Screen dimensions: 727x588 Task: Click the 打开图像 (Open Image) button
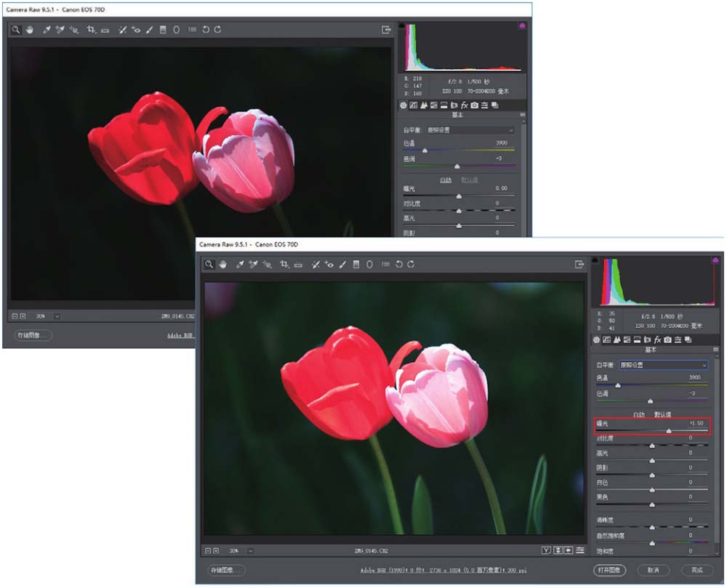pos(608,570)
